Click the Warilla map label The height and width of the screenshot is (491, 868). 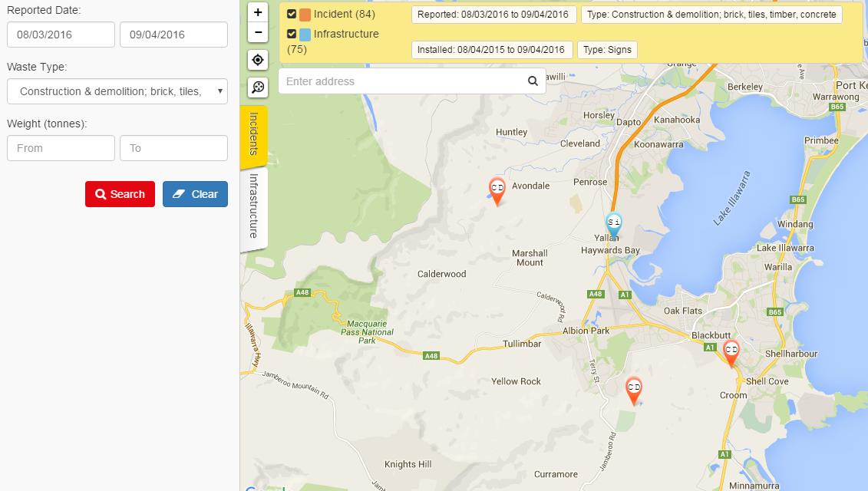778,267
